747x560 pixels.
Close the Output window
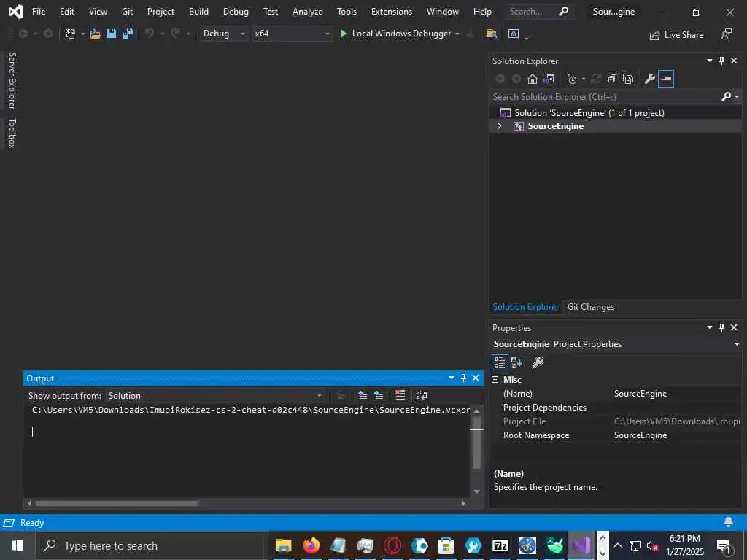[476, 378]
